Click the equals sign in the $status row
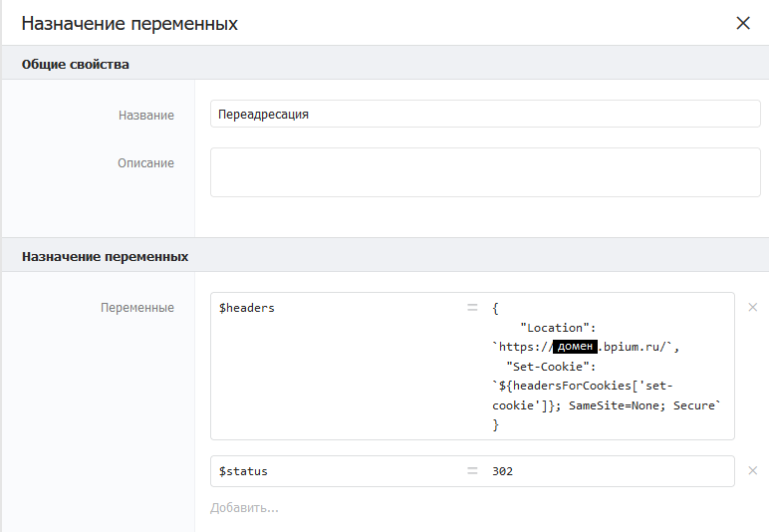Viewport: 769px width, 532px height. (472, 470)
